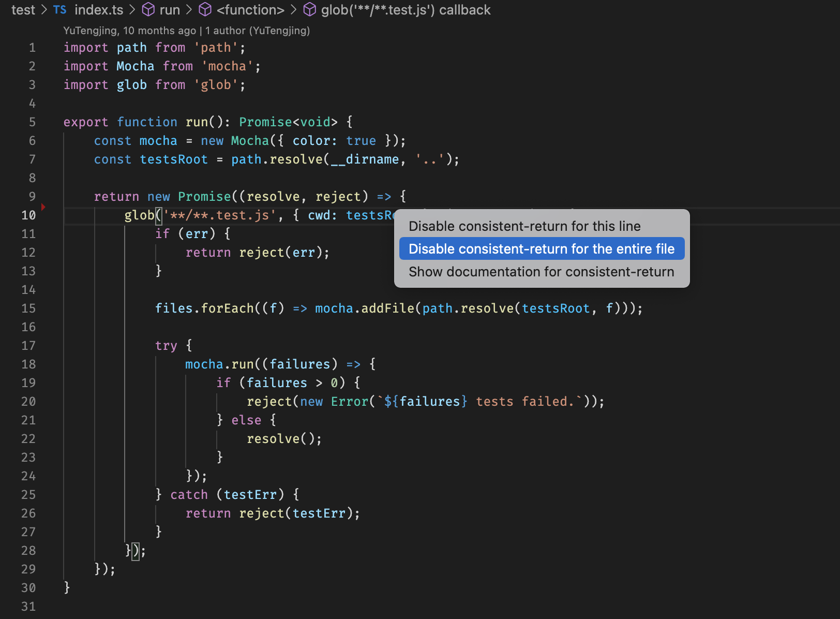Click the symbol icon beside <function> breadcrumb
This screenshot has width=840, height=619.
[x=205, y=9]
